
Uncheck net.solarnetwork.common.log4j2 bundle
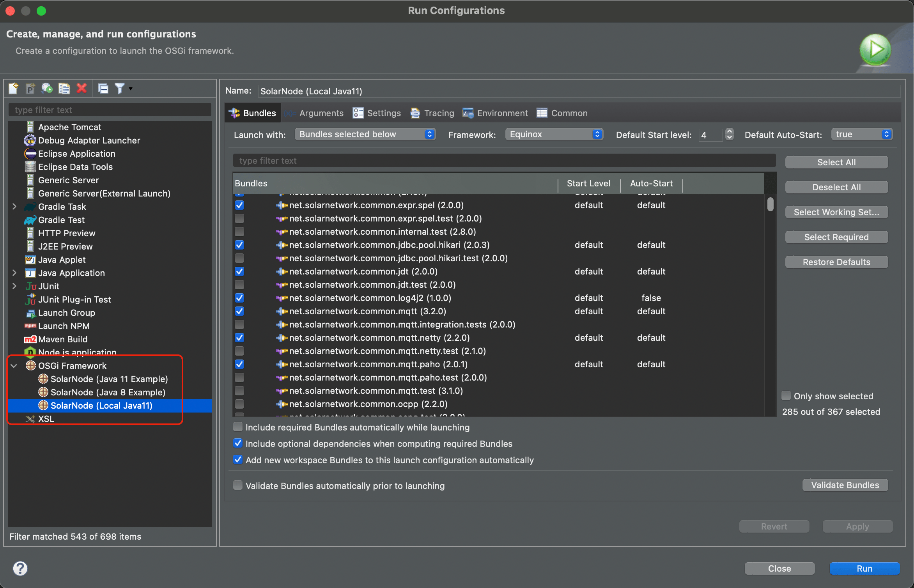point(239,298)
